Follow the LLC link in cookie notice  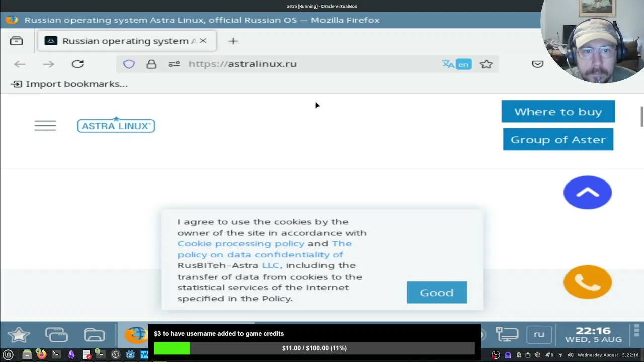(x=272, y=265)
